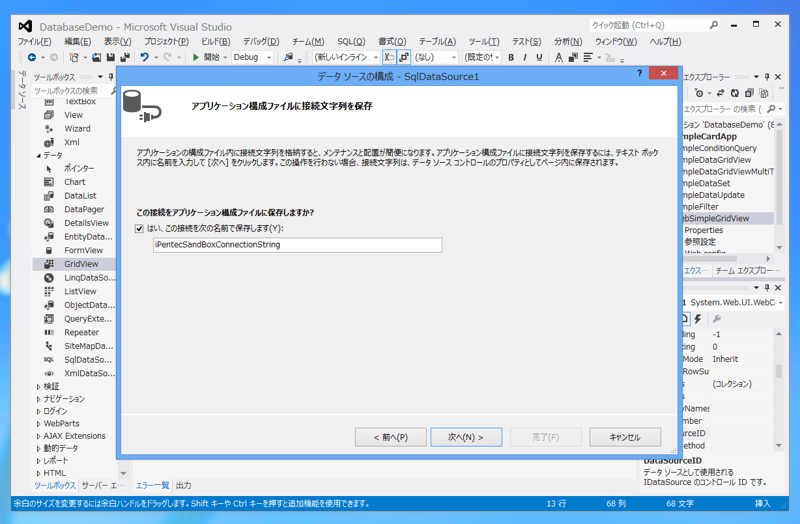Viewport: 800px width, 524px height.
Task: Click the Visual Studio logo icon
Action: [x=25, y=26]
